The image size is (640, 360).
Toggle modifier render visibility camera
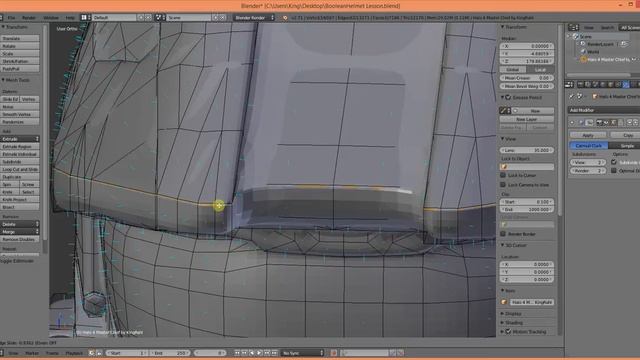(599, 122)
